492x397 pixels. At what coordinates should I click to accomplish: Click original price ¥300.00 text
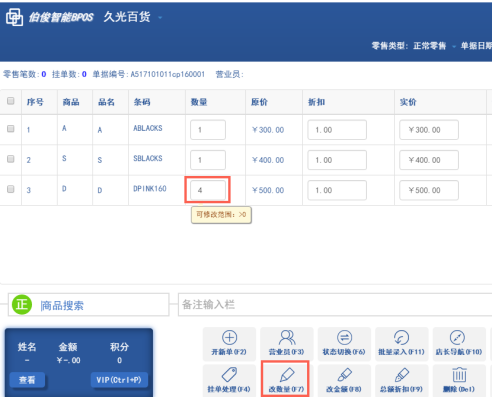268,130
